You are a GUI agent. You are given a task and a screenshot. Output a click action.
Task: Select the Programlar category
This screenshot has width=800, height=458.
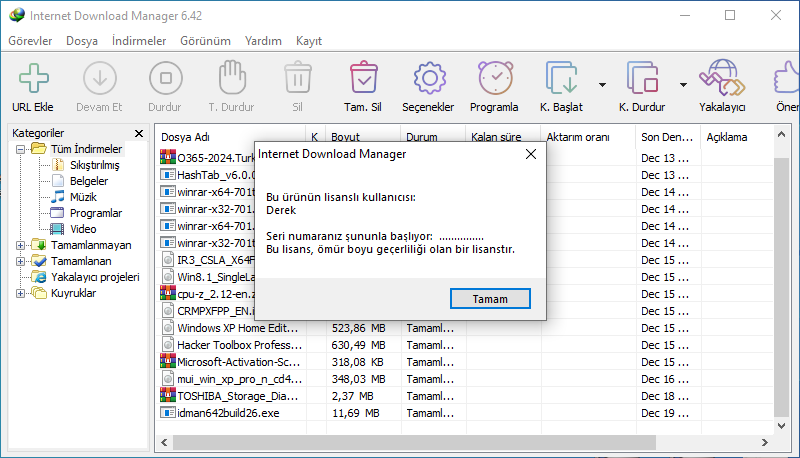tap(96, 213)
